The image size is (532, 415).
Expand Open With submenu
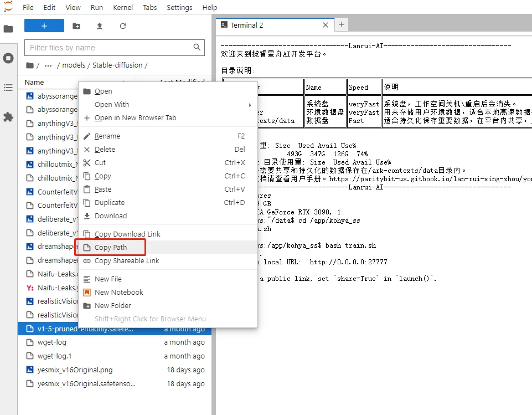click(168, 105)
